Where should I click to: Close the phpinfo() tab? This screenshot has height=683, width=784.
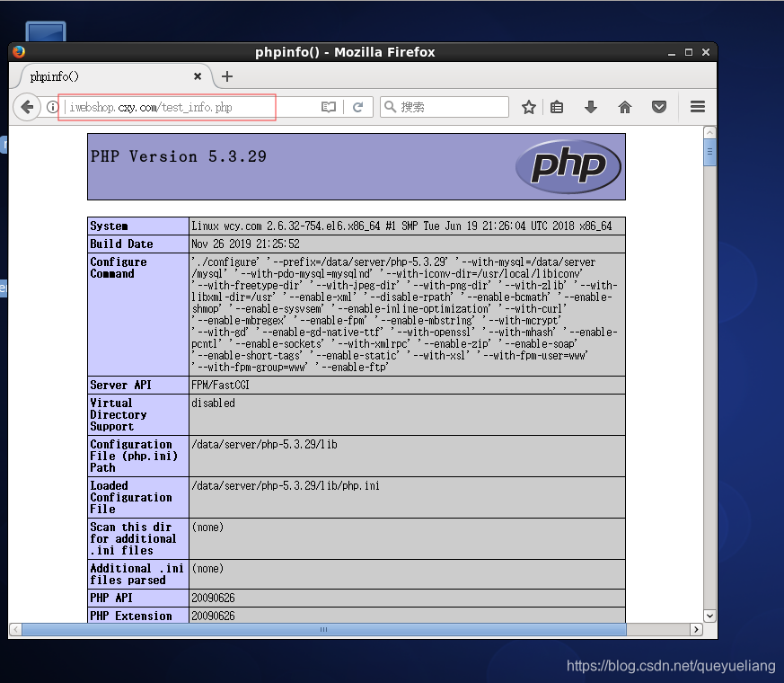point(198,76)
